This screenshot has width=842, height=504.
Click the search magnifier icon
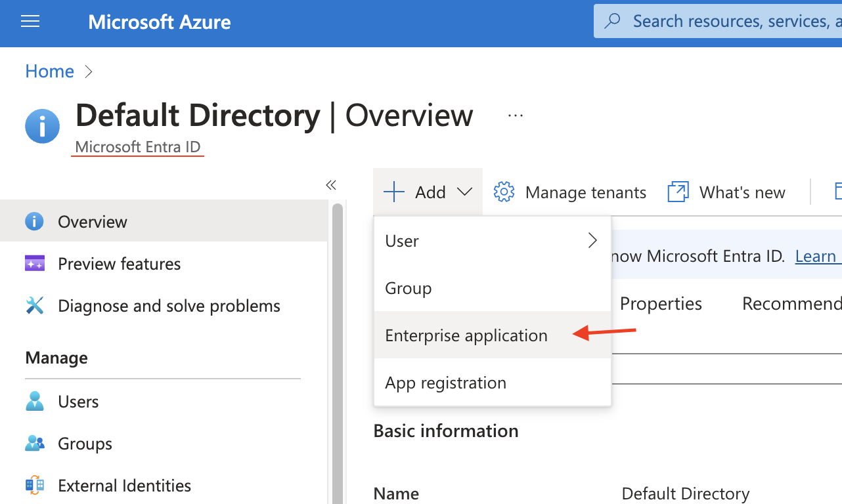point(612,21)
